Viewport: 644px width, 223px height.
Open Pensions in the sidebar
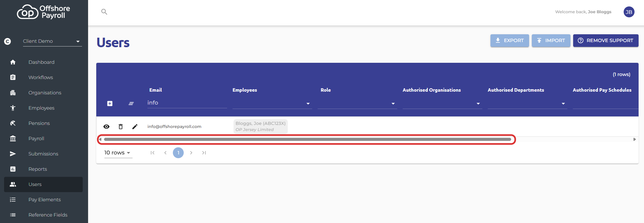pos(43,123)
